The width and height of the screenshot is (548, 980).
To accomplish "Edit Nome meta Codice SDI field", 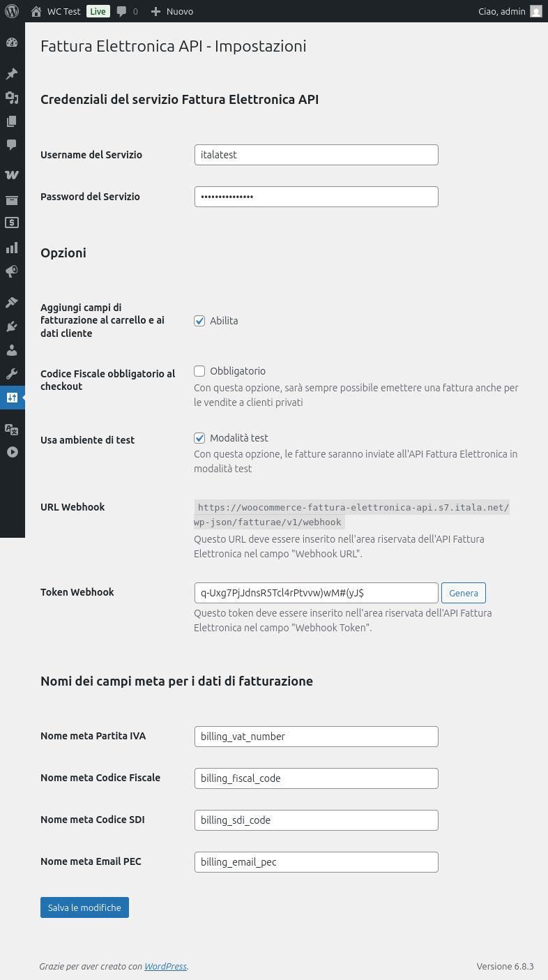I will (316, 820).
